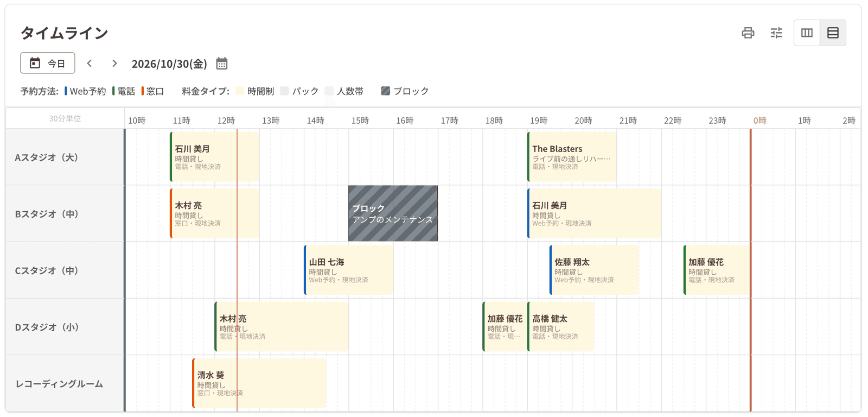Open 佐藤 翔太 reservation

[x=594, y=270]
